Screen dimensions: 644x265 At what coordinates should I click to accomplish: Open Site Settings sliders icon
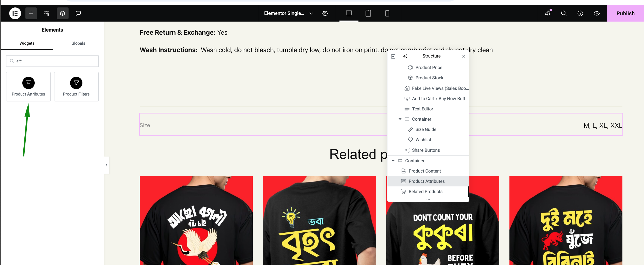coord(47,13)
